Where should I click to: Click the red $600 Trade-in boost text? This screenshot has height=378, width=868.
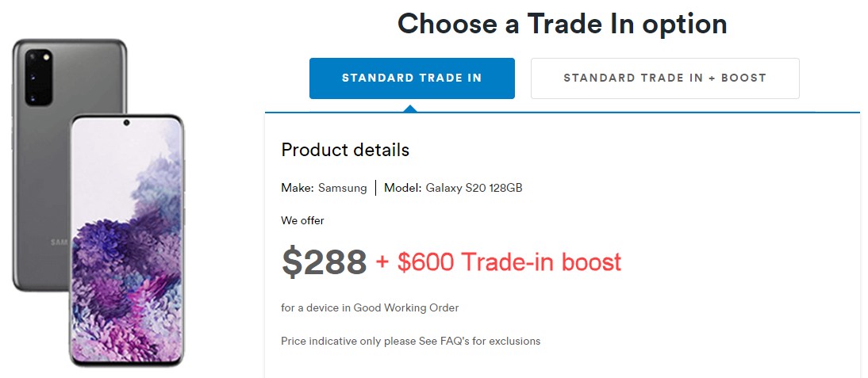coord(498,262)
